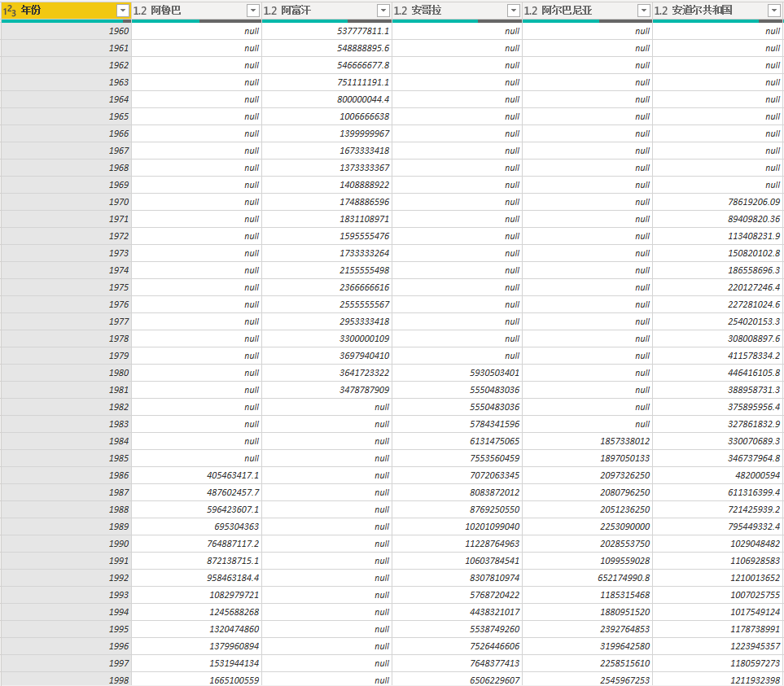Expand the 阿尔巴尼亚 column filter menu
The width and height of the screenshot is (784, 686).
(x=643, y=11)
